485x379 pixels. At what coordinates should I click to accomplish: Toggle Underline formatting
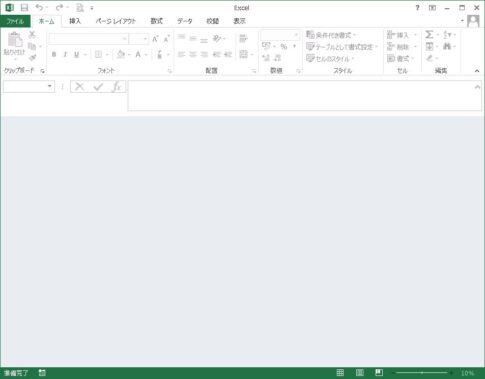[76, 54]
